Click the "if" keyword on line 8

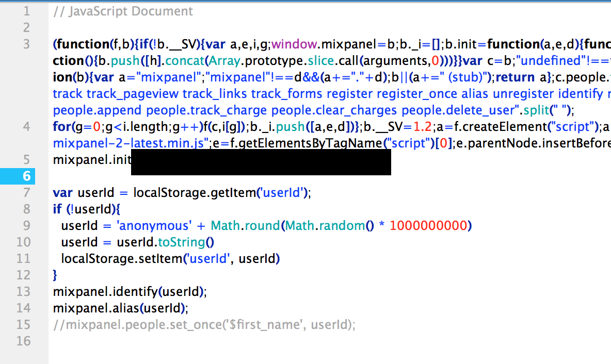[57, 209]
